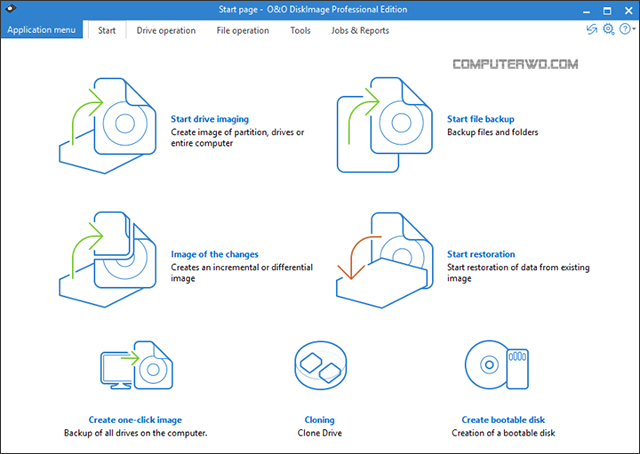Minimize the DiskImage window

[x=587, y=11]
